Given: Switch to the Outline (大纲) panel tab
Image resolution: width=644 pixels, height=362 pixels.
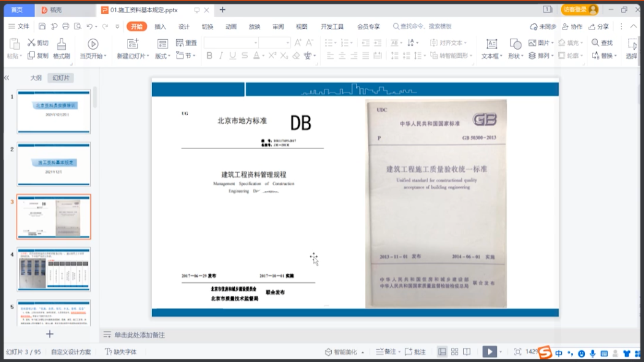Looking at the screenshot, I should [36, 78].
